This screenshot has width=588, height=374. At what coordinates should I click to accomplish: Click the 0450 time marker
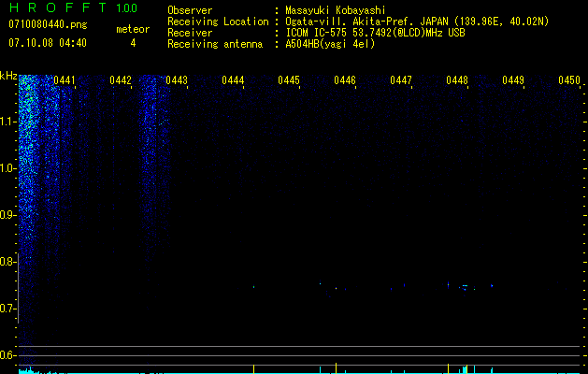[x=569, y=80]
